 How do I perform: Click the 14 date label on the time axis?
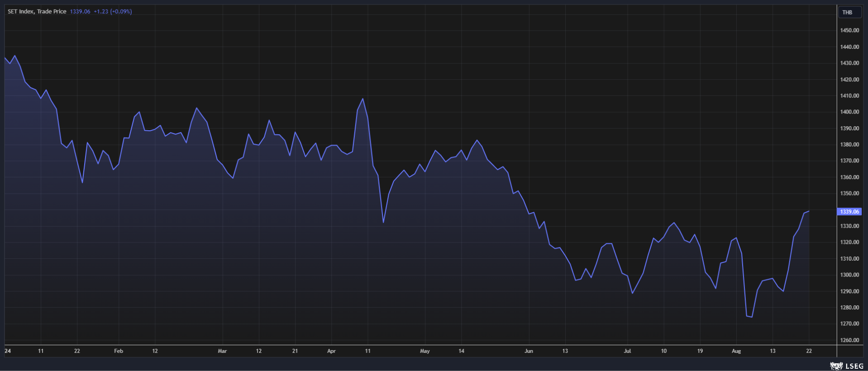[461, 351]
